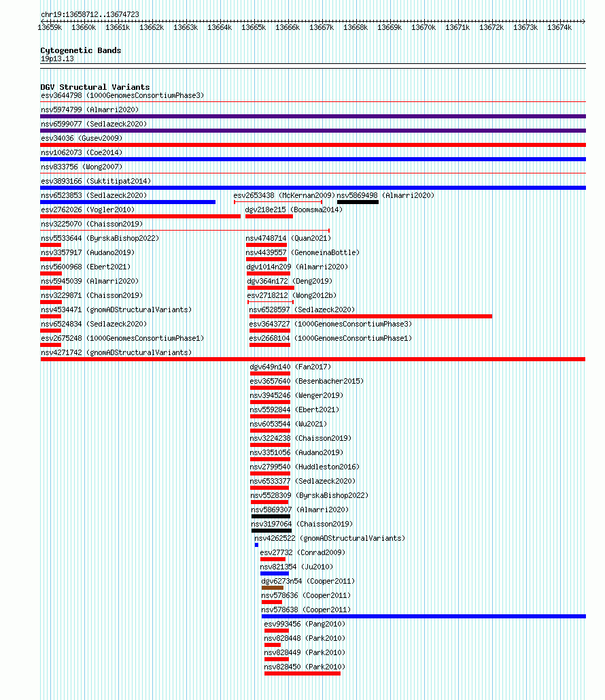Click nsv3197064 (Chaisson2019) label
This screenshot has width=605, height=700.
[302, 524]
